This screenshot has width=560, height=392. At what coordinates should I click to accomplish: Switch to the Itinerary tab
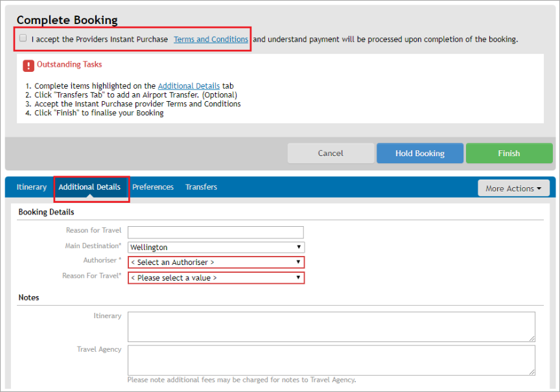(x=31, y=187)
